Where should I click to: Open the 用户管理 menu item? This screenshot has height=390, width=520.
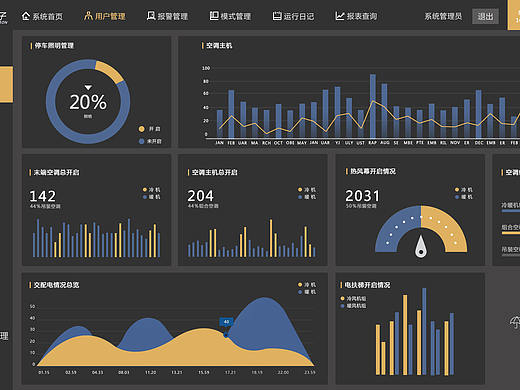105,16
